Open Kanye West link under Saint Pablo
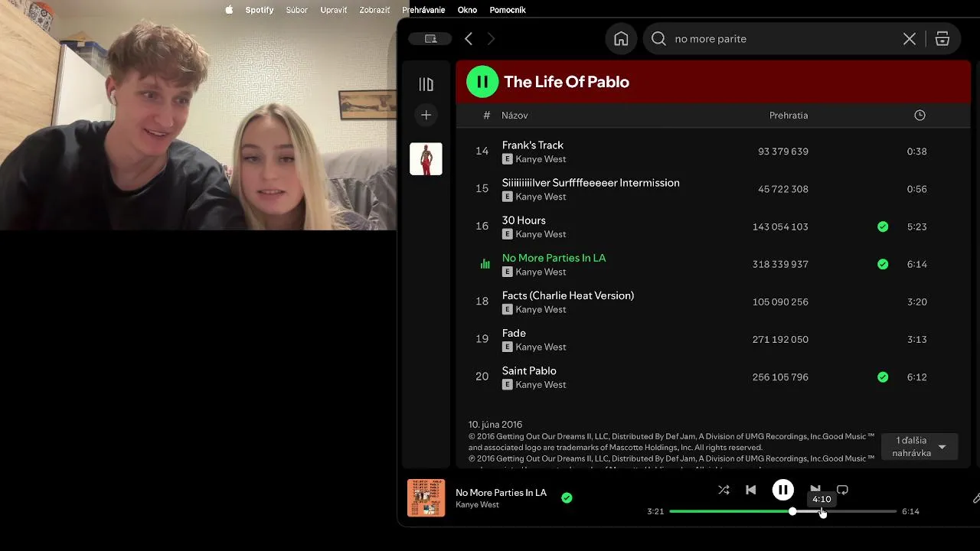Viewport: 980px width, 551px height. coord(541,385)
